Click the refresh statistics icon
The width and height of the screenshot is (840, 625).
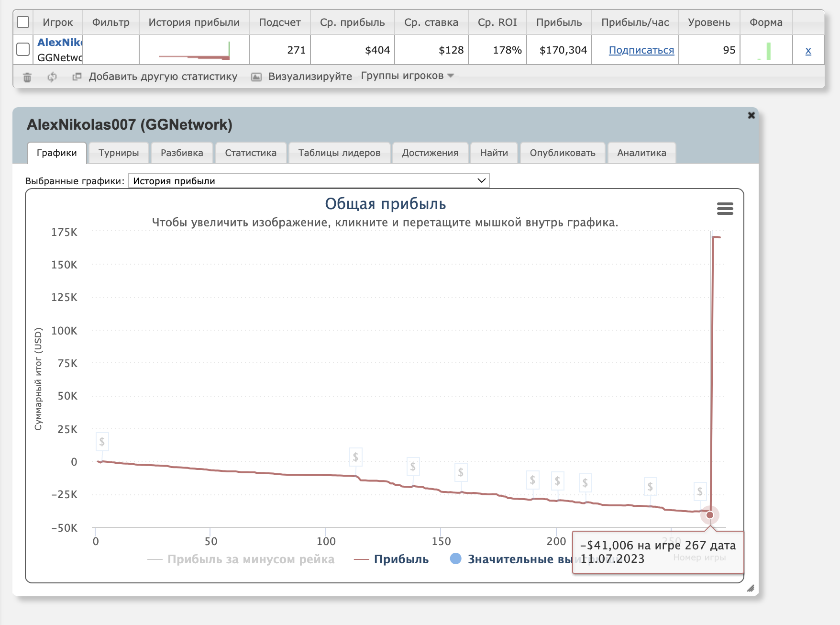52,77
